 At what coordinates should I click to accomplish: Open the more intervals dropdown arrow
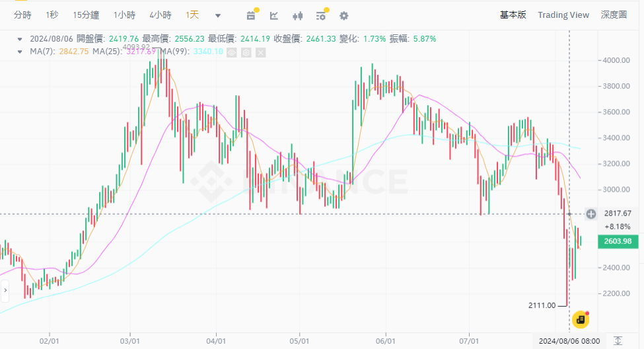218,16
